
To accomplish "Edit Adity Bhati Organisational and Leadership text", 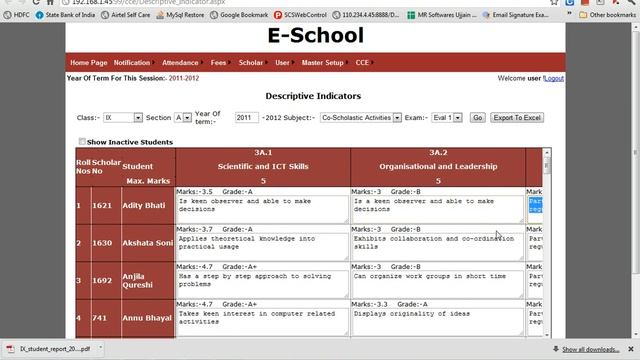I will coord(438,209).
